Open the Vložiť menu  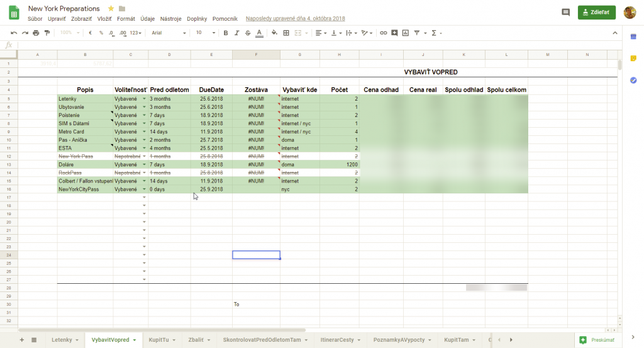(x=104, y=18)
